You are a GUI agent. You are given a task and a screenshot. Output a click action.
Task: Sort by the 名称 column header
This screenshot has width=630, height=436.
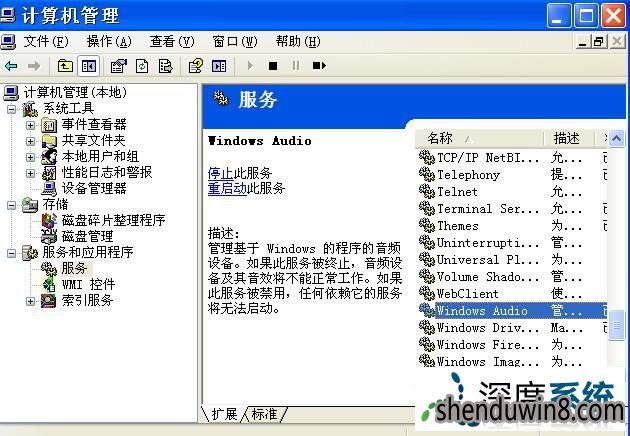pos(479,139)
